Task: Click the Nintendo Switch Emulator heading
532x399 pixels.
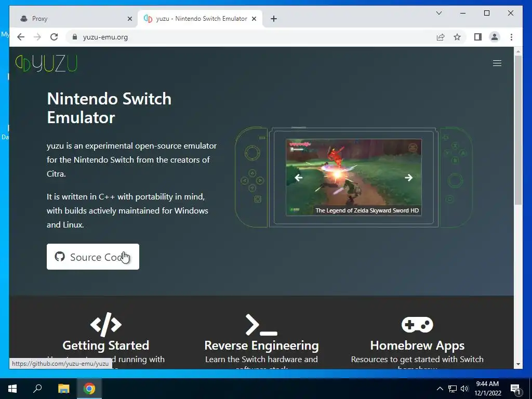Action: [x=109, y=108]
